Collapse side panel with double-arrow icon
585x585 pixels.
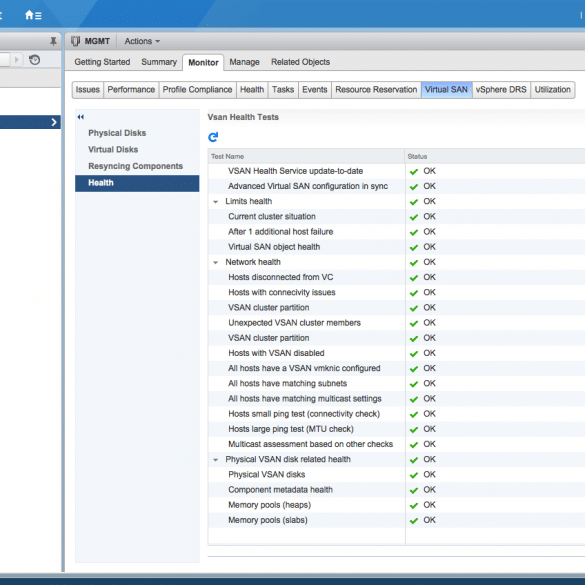[x=81, y=117]
